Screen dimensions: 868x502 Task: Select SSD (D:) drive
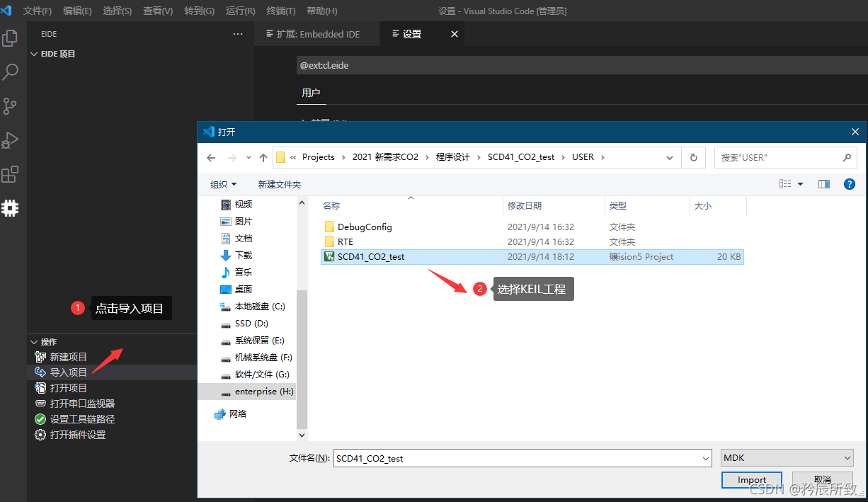click(x=244, y=324)
